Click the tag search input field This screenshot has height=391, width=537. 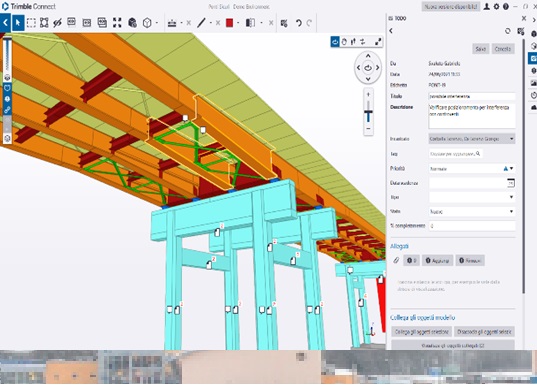point(455,154)
